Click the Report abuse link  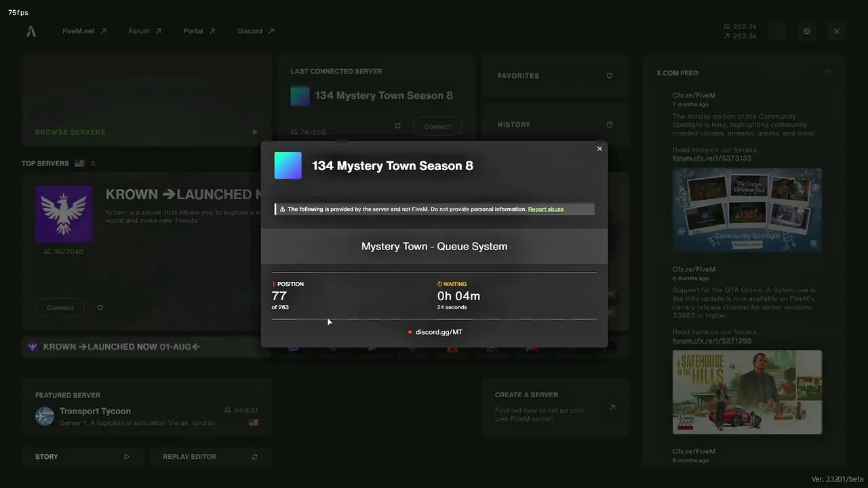point(546,209)
